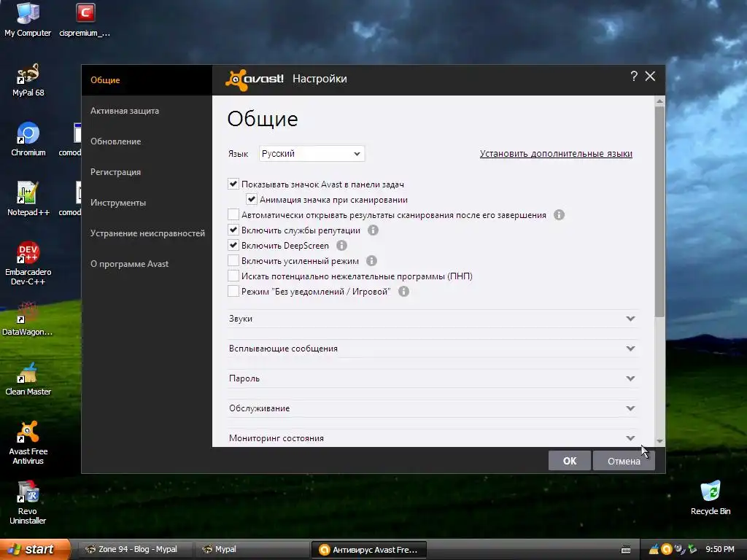Screen dimensions: 747x560
Task: Open Установить дополнительные языки link
Action: point(556,153)
